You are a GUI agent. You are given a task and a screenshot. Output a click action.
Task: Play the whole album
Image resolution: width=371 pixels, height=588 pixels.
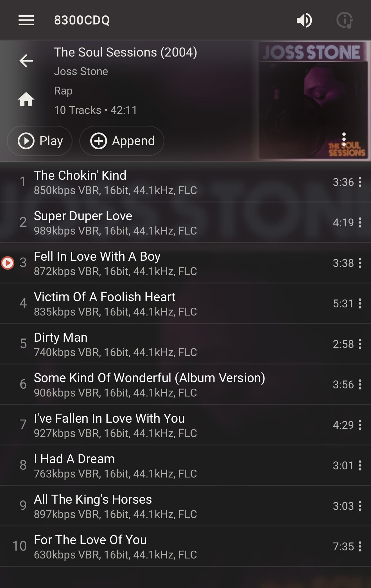[x=40, y=141]
